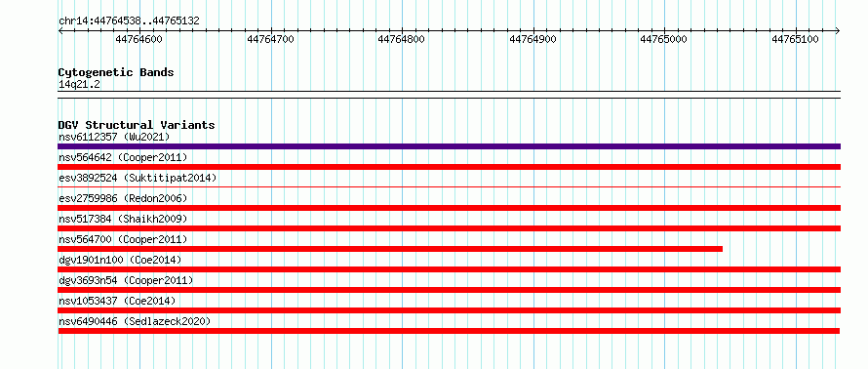Viewport: 868px width, 369px height.
Task: Click the red nsv6490446 variant bar
Action: pos(449,331)
